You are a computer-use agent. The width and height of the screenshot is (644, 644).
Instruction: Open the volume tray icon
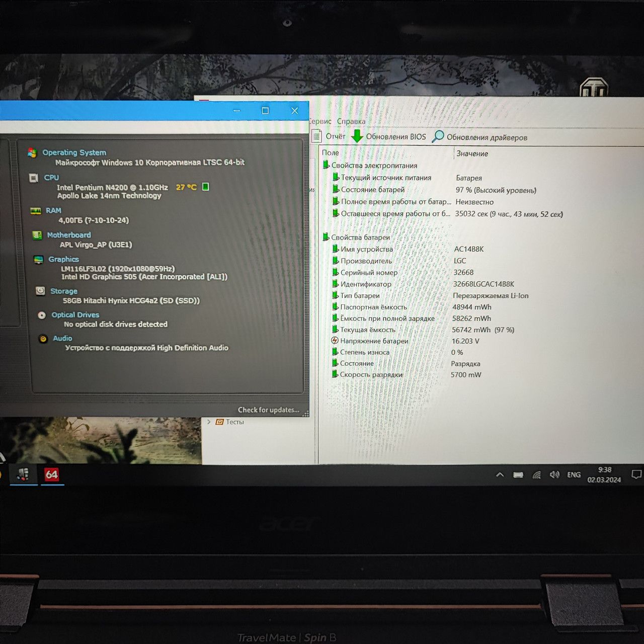[x=554, y=474]
